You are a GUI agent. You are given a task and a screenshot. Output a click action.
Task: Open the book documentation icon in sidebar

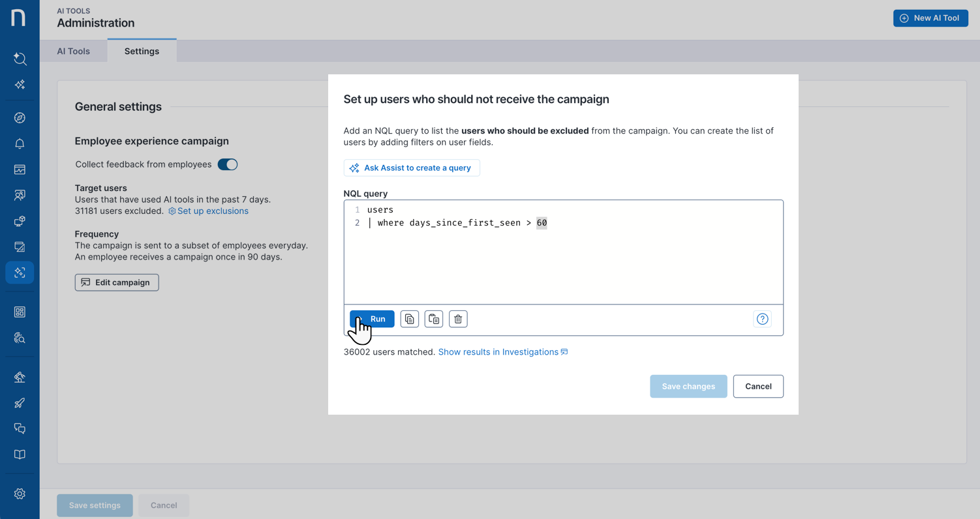tap(20, 454)
